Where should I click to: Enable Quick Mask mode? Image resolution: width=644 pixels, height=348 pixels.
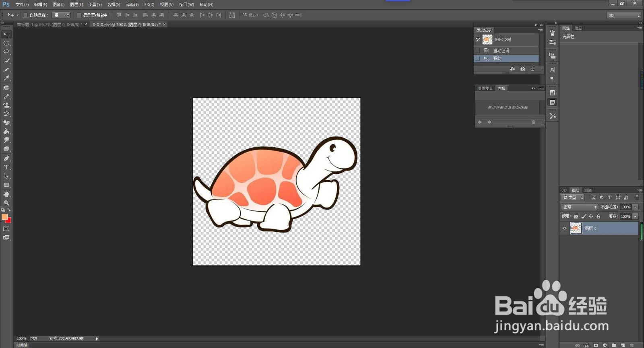[x=6, y=229]
